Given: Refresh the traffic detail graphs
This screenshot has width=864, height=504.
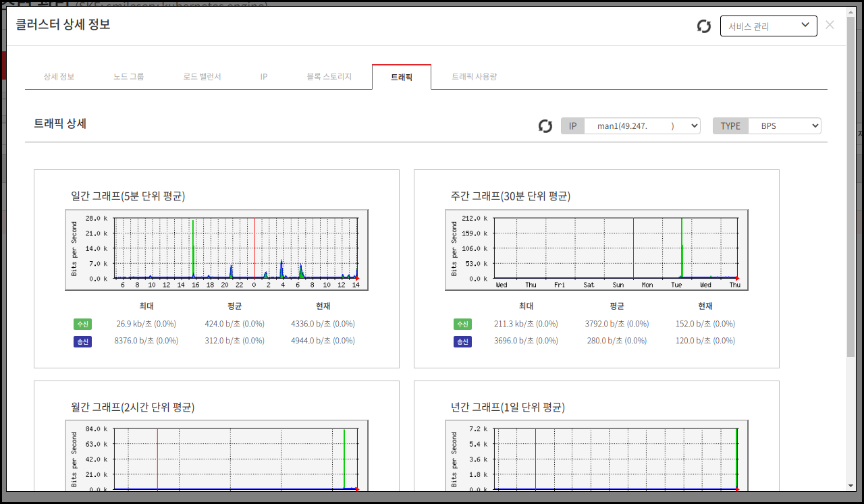Looking at the screenshot, I should (x=545, y=126).
